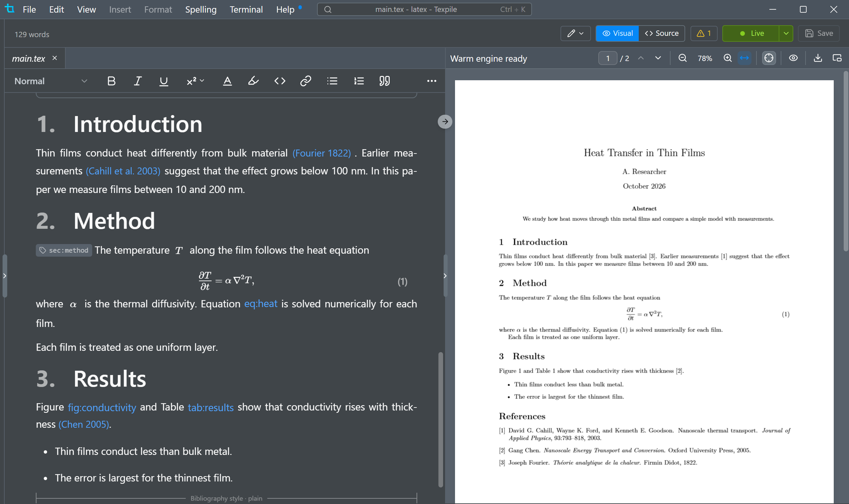Viewport: 849px width, 504px height.
Task: Open the text color tool
Action: pos(227,81)
